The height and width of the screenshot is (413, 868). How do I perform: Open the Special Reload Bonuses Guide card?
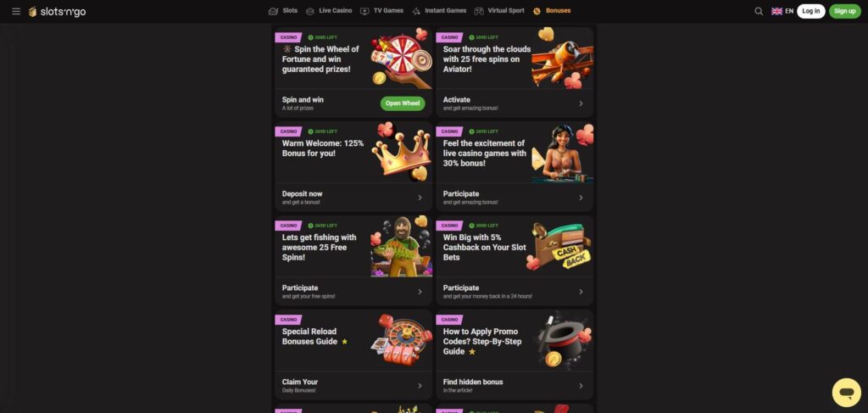(x=353, y=354)
